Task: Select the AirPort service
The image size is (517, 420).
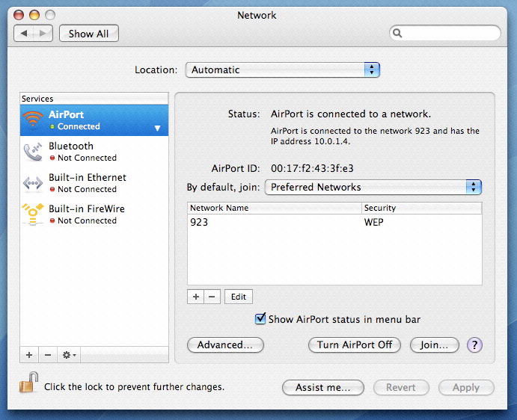Action: tap(94, 120)
